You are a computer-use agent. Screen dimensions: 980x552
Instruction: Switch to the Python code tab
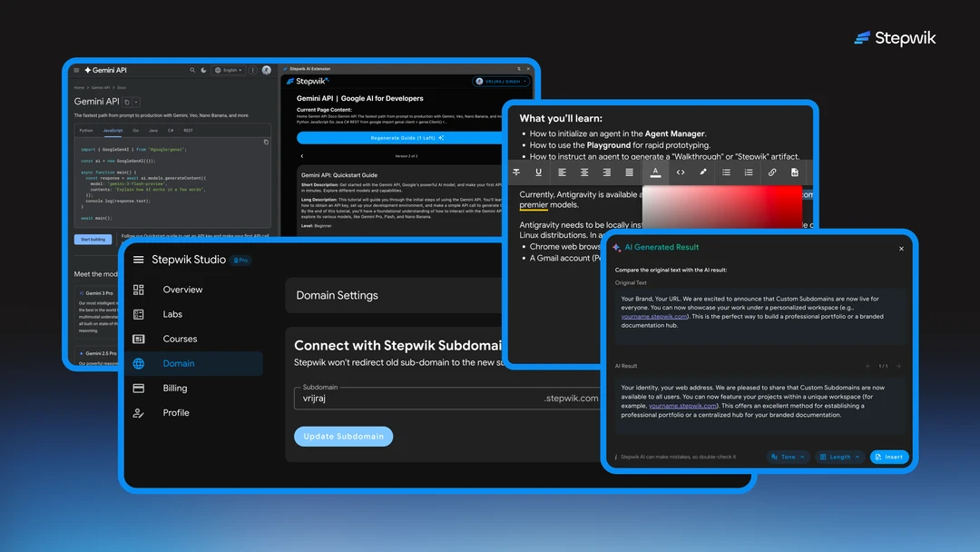click(86, 131)
